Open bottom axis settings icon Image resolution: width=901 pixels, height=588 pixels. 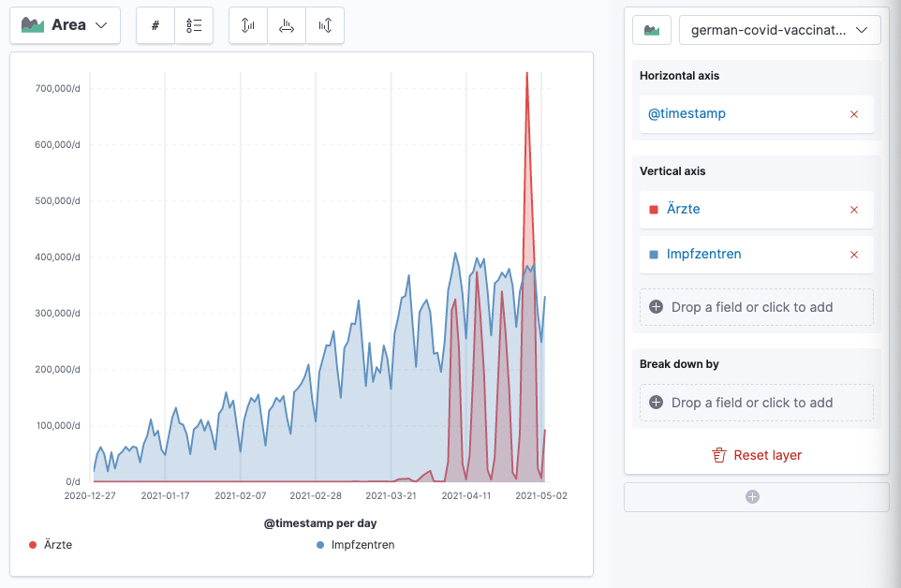(x=287, y=25)
